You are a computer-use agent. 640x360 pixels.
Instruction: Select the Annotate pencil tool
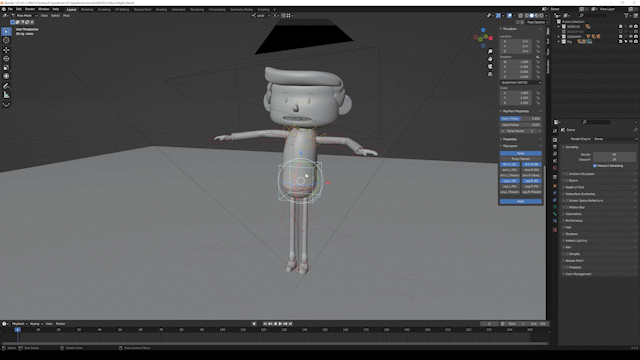[x=6, y=86]
